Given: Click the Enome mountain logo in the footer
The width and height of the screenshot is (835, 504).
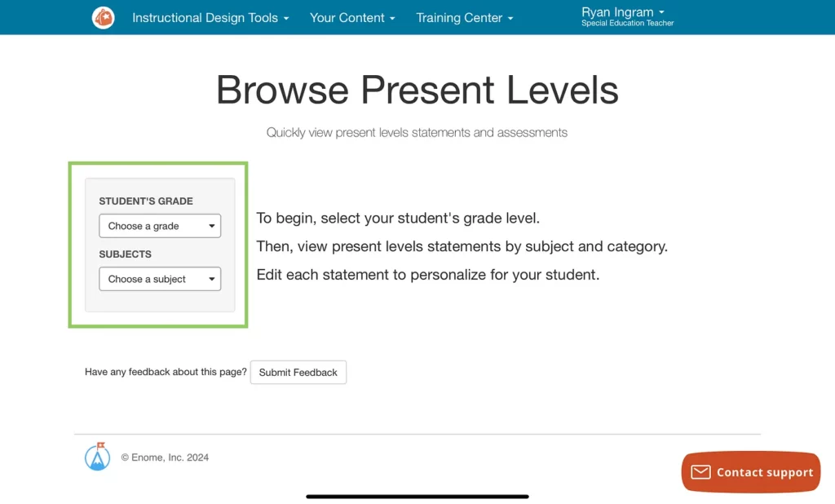Looking at the screenshot, I should (x=97, y=458).
